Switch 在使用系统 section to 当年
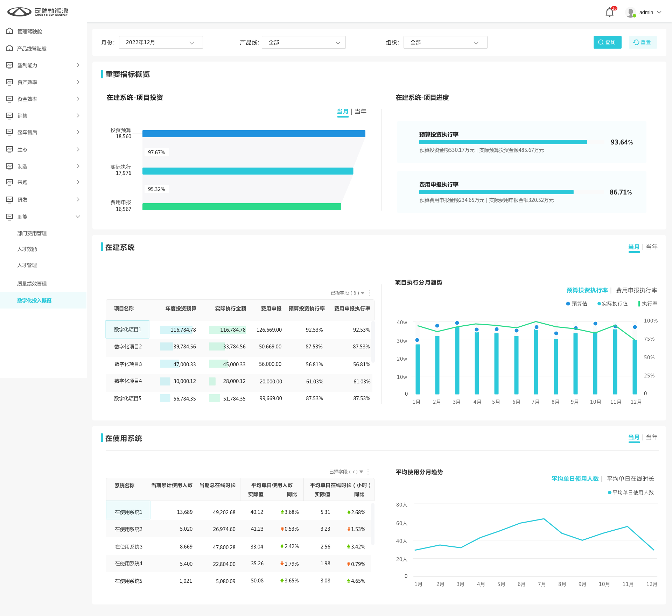The height and width of the screenshot is (616, 672). [x=652, y=437]
